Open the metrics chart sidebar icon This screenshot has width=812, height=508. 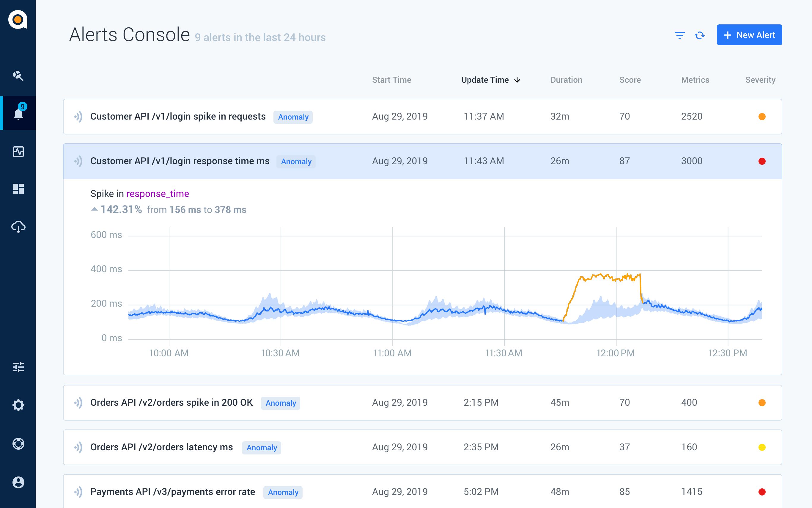(x=18, y=151)
